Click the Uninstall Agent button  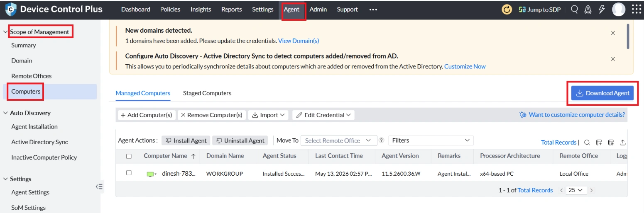pos(240,140)
